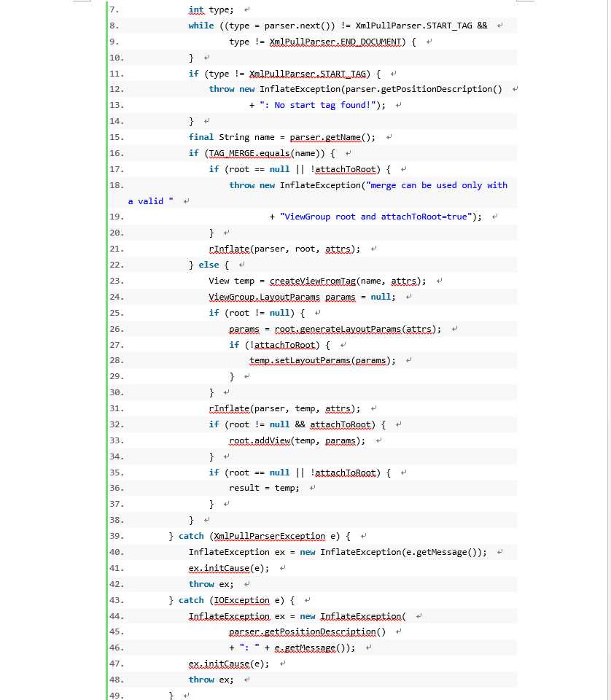This screenshot has height=700, width=611.
Task: Click the 'while' keyword on line 8
Action: [x=201, y=26]
